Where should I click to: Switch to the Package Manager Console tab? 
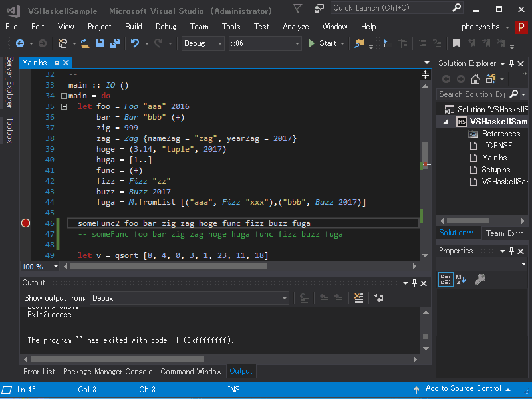pos(108,372)
